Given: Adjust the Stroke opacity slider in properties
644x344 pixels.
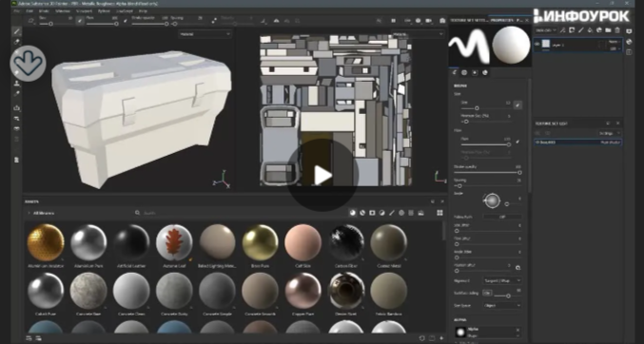Looking at the screenshot, I should 487,173.
